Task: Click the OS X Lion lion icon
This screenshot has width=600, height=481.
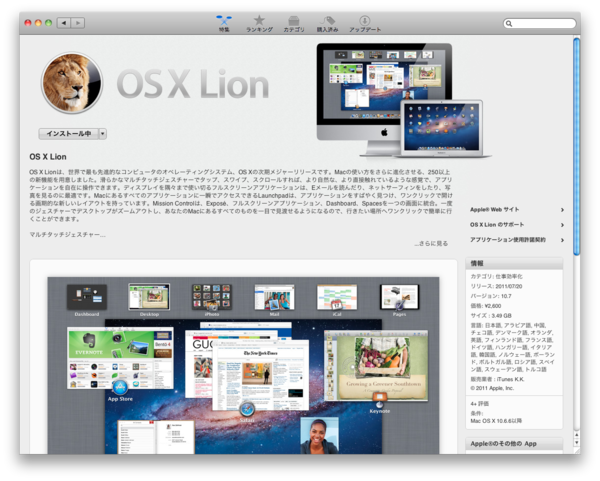Action: [72, 83]
